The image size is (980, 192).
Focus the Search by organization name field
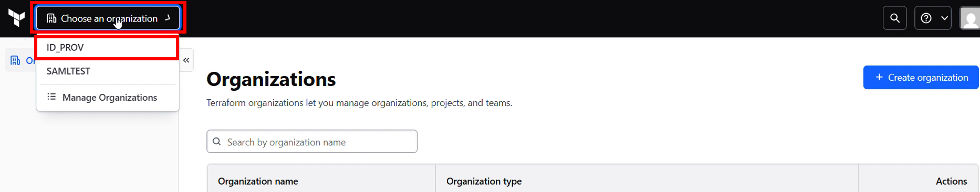(x=312, y=142)
